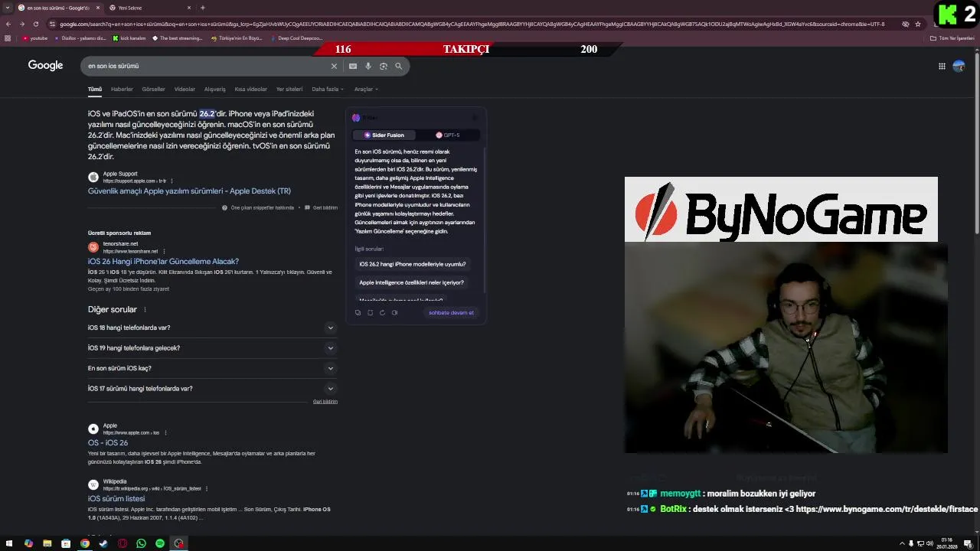The width and height of the screenshot is (980, 551).
Task: Open more options for Apple Support result
Action: pos(171,181)
